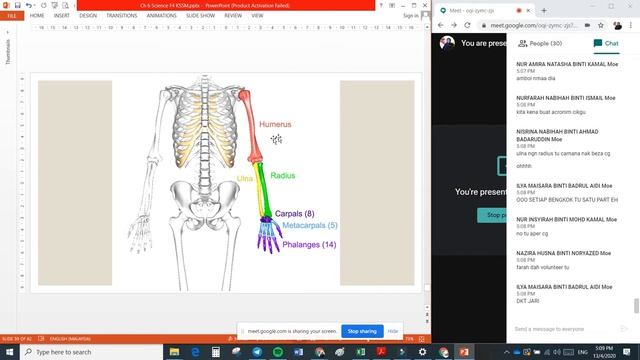Click the Type here to search box
This screenshot has width=640, height=360.
click(x=91, y=352)
